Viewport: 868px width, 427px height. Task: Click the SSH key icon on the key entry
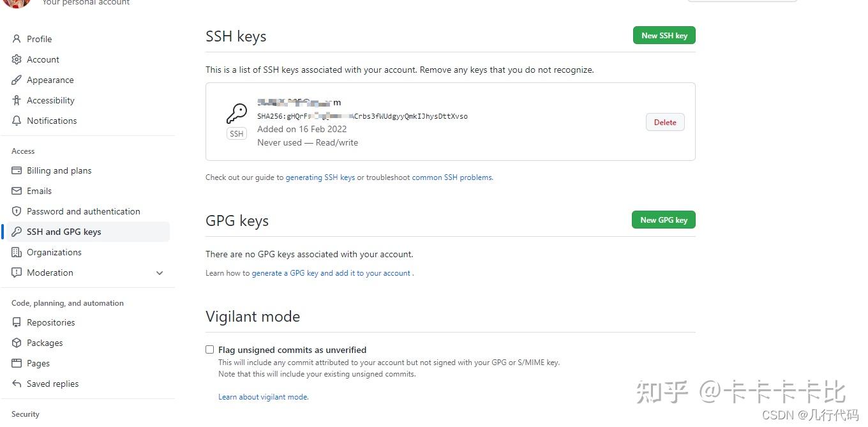pyautogui.click(x=236, y=114)
